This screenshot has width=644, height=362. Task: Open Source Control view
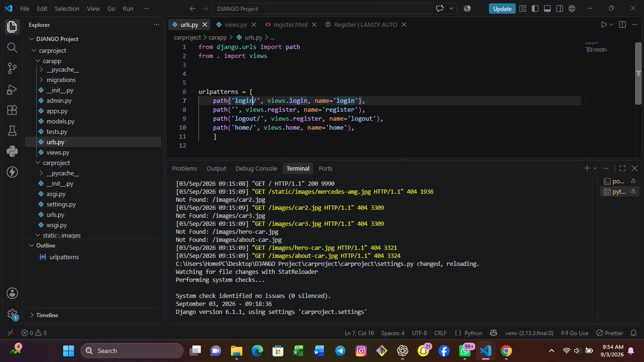point(12,69)
